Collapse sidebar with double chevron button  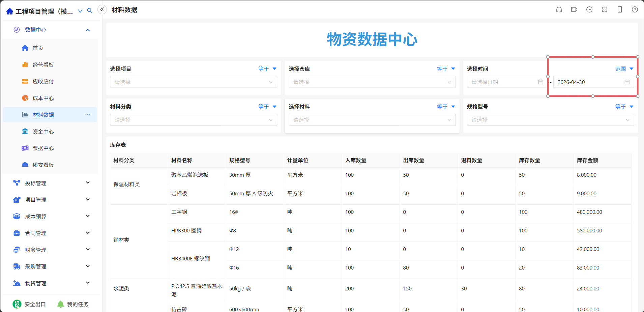tap(102, 9)
